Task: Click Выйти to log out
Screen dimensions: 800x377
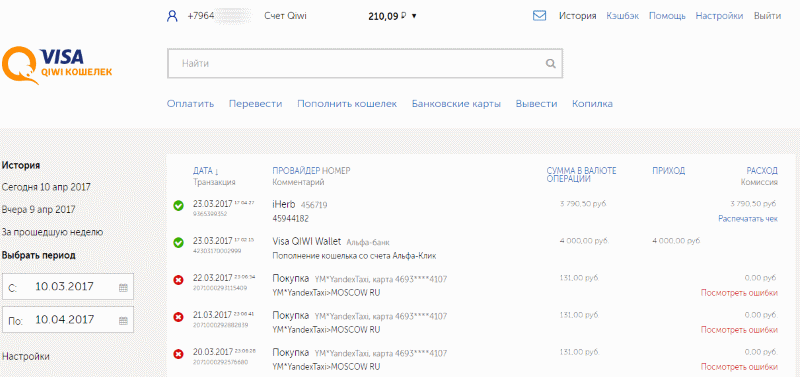Action: (767, 16)
